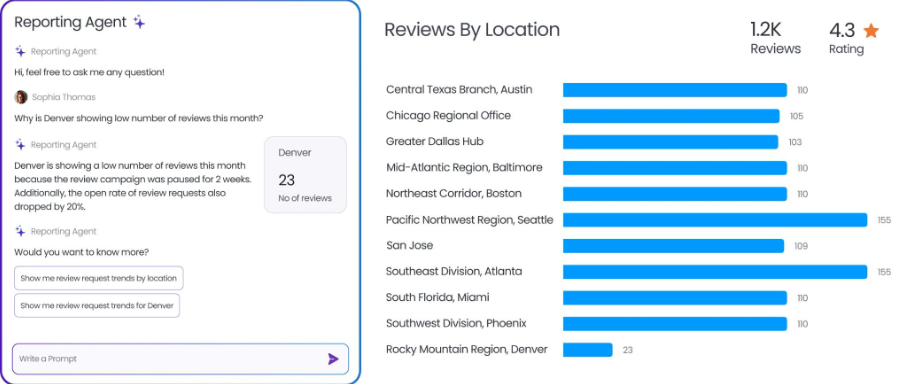
Task: Click the value 23 next to Denver bar
Action: (x=628, y=350)
